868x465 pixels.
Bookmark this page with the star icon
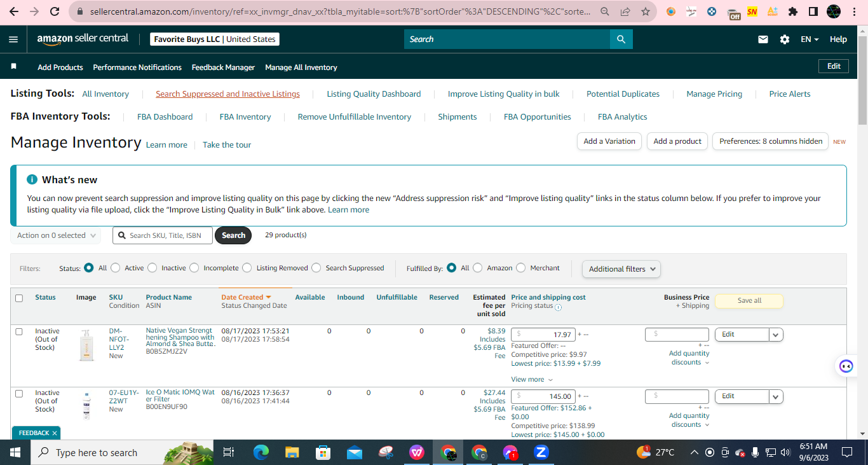coord(646,11)
